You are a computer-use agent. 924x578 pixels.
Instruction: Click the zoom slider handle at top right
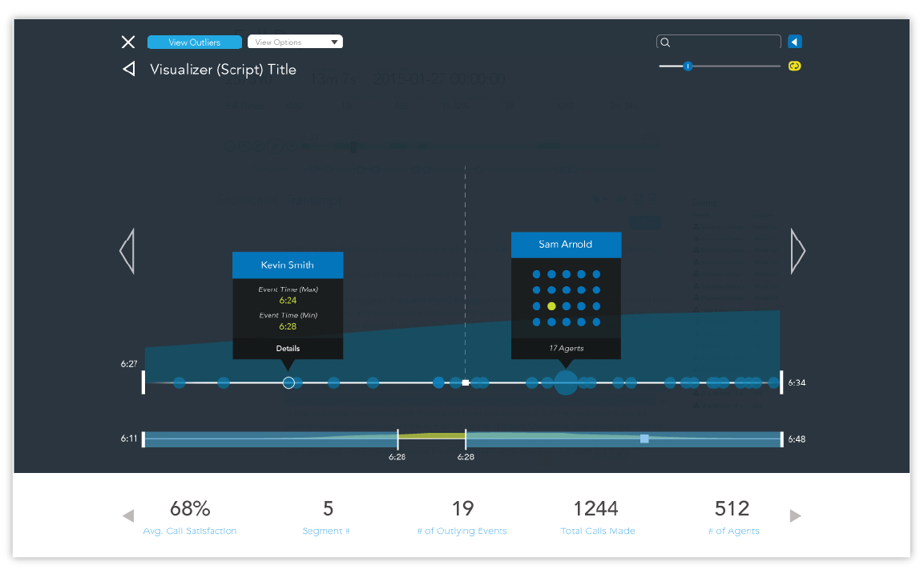click(688, 66)
